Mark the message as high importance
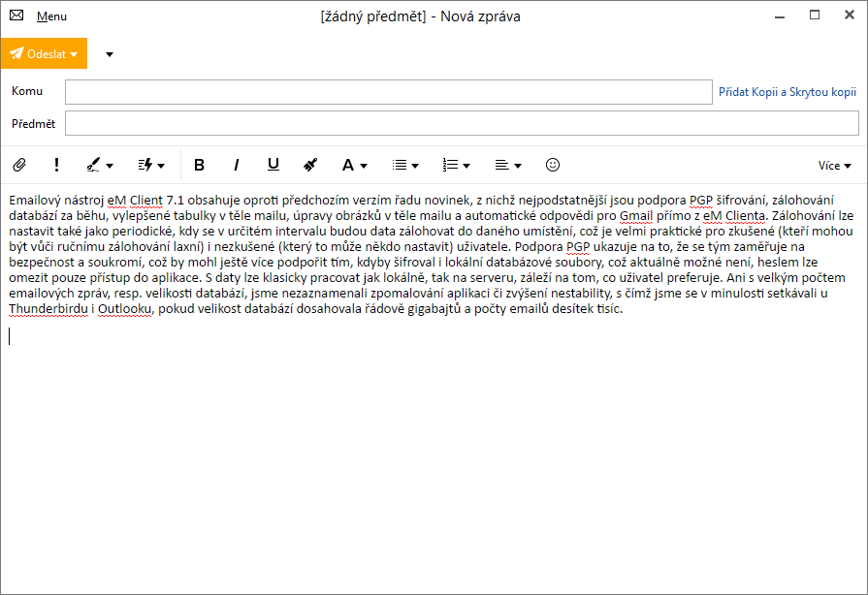This screenshot has height=595, width=868. click(x=56, y=165)
